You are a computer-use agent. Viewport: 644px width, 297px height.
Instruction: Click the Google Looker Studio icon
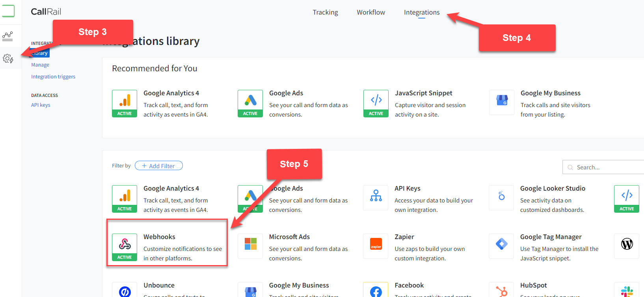pos(501,197)
